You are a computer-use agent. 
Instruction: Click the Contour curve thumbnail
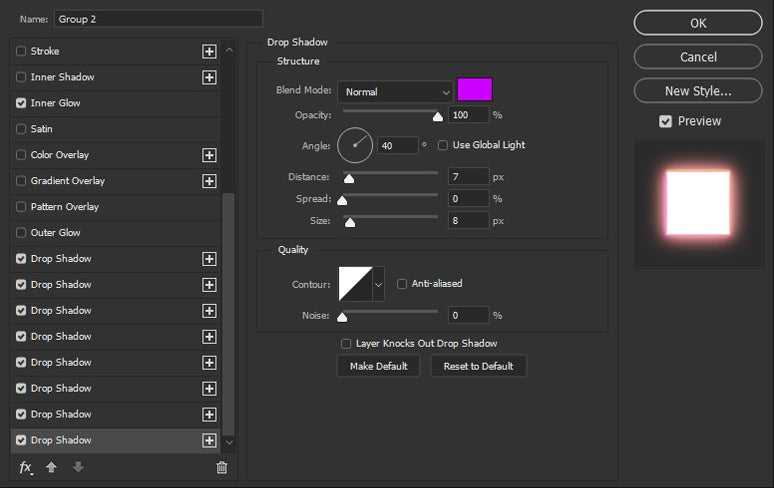point(355,284)
